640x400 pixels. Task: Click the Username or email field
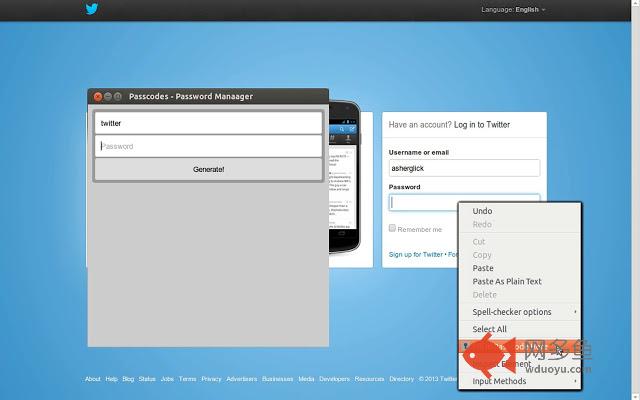pos(464,168)
